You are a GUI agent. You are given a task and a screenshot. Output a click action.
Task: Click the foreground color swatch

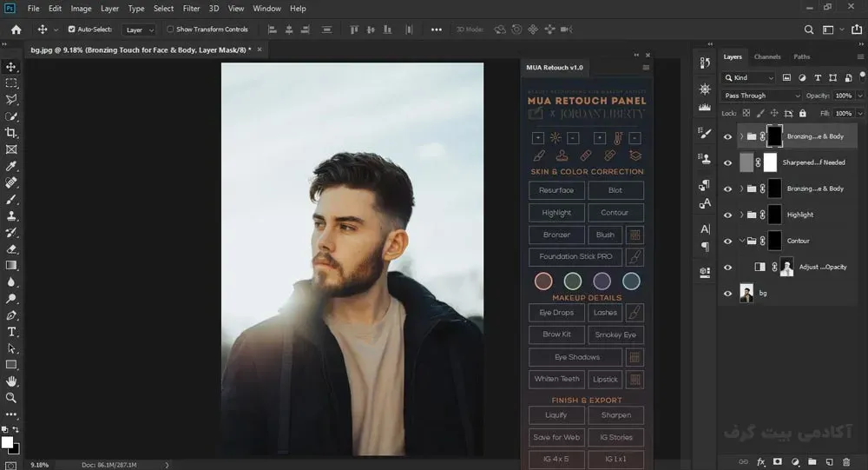tap(7, 442)
